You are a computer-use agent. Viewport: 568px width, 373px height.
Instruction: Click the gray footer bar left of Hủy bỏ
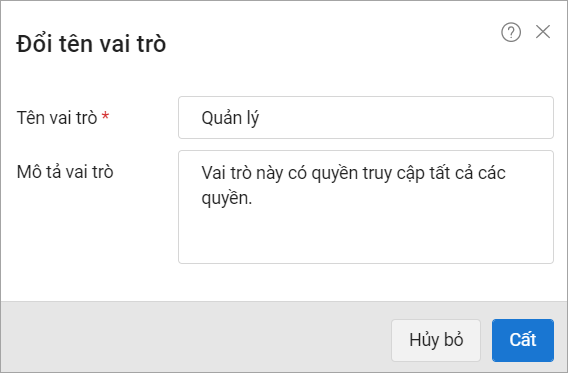(196, 337)
